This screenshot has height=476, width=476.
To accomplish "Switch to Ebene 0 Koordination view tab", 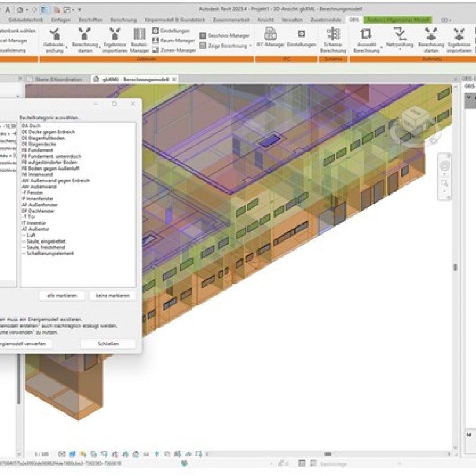I will pyautogui.click(x=56, y=79).
